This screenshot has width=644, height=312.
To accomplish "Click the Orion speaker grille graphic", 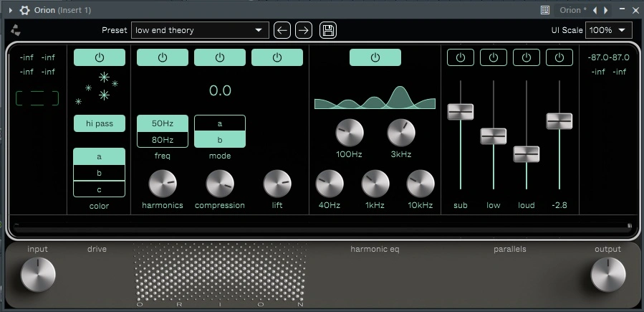I will tap(220, 273).
